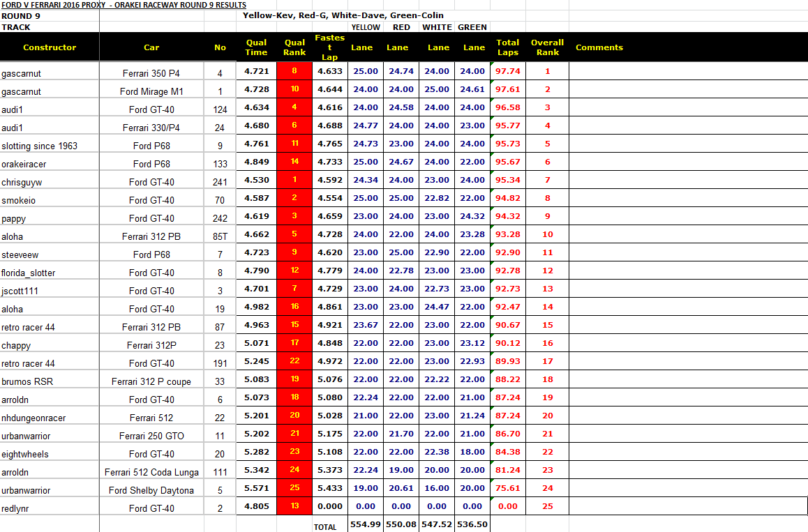Select the chappy constructor cell
This screenshot has height=532, width=808.
50,345
